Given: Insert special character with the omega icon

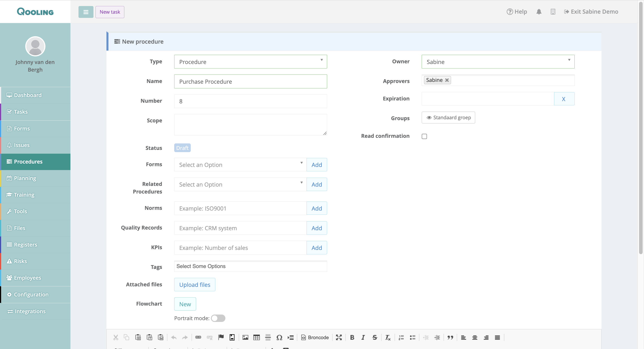Looking at the screenshot, I should (x=279, y=338).
